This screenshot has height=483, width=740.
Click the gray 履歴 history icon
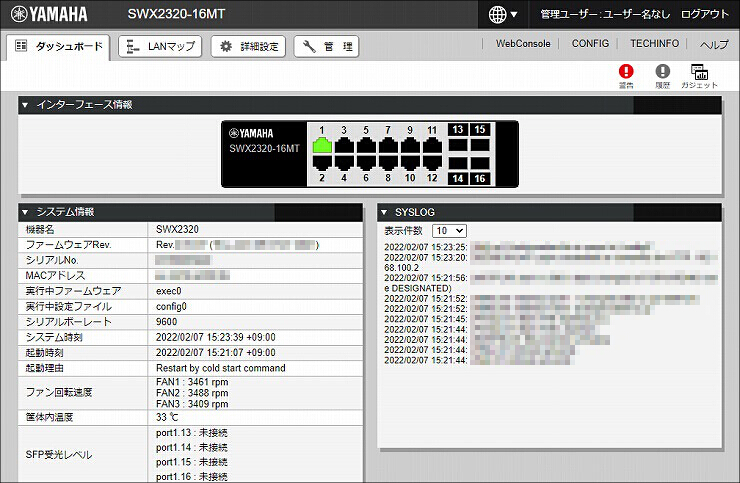[x=663, y=76]
